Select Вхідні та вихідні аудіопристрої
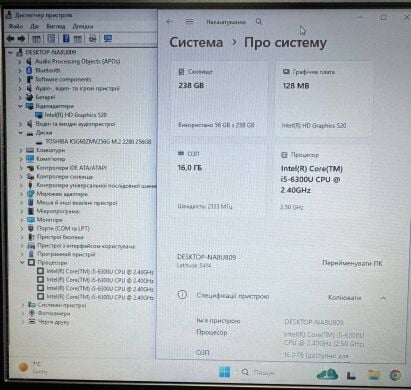411x390 pixels. click(x=76, y=124)
